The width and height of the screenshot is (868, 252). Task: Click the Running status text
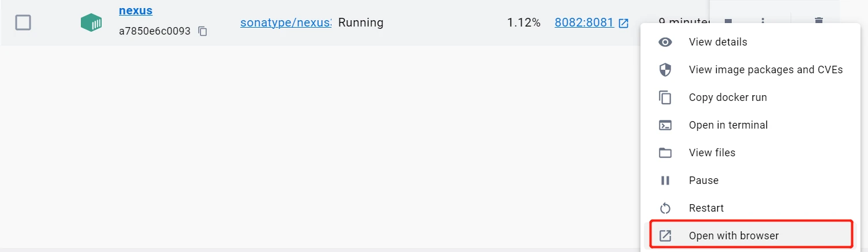pos(361,22)
